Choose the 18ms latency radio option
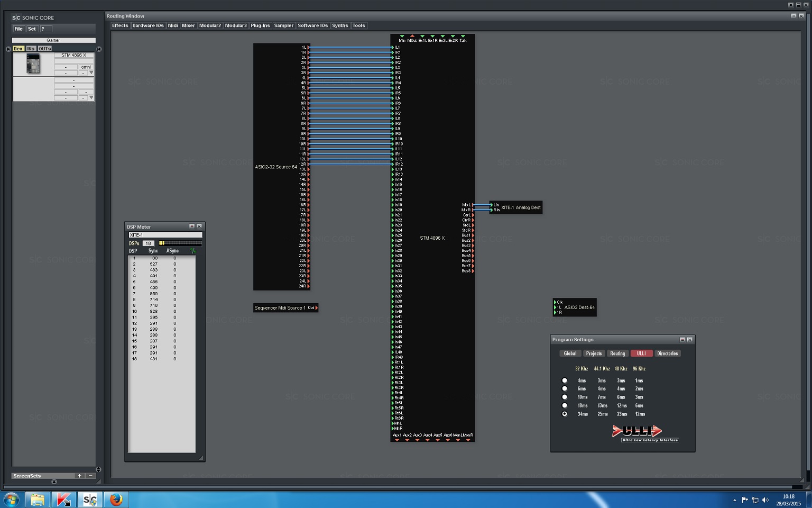The image size is (812, 508). coord(565,405)
